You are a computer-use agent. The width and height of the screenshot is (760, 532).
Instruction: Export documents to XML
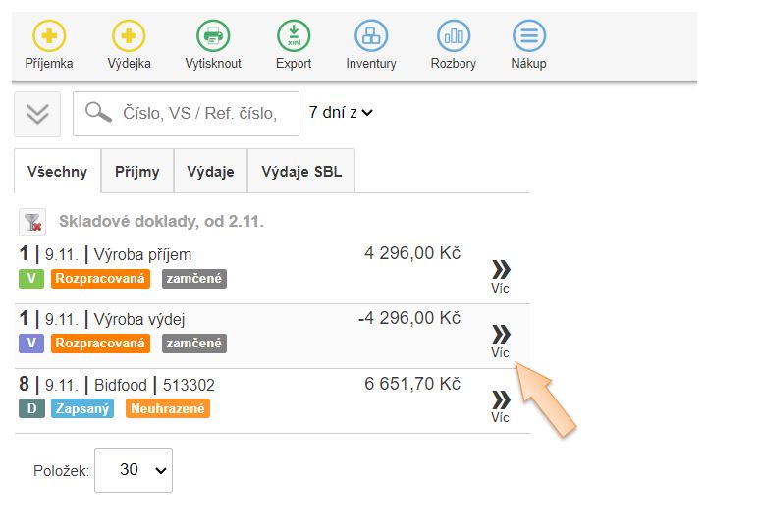(x=293, y=37)
